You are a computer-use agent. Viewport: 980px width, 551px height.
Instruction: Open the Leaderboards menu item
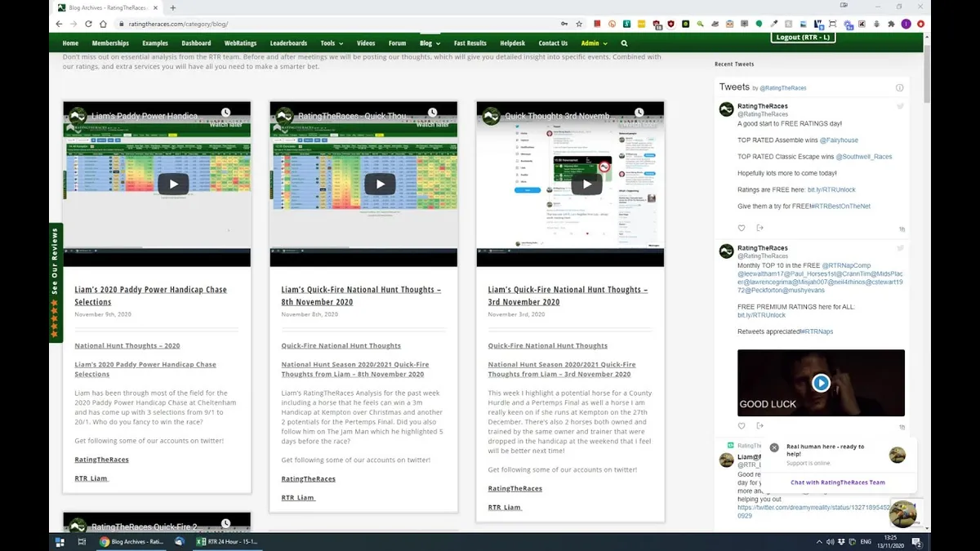click(288, 43)
